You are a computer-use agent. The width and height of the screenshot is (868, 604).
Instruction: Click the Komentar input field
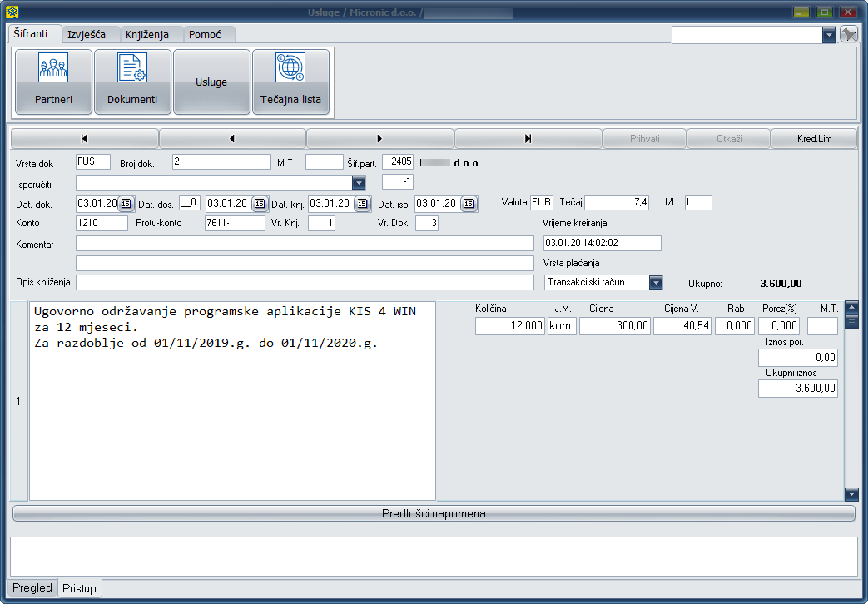tap(304, 243)
